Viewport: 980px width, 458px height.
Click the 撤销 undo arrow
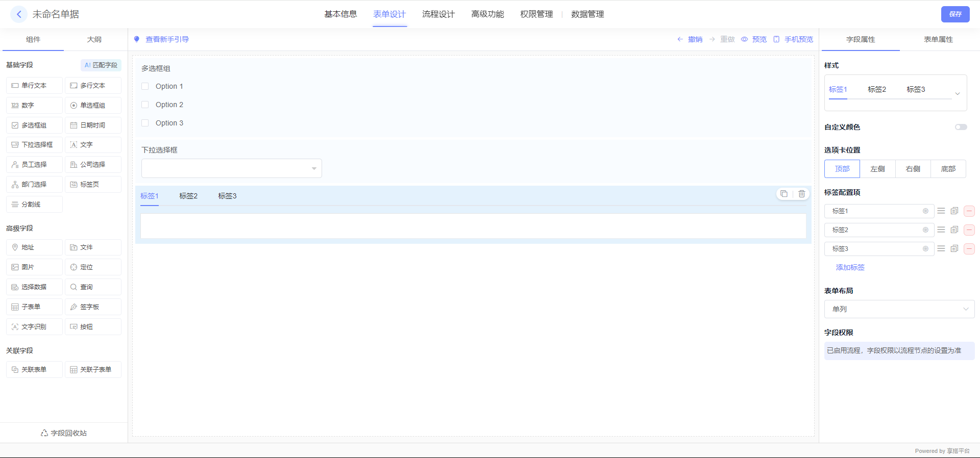tap(680, 39)
